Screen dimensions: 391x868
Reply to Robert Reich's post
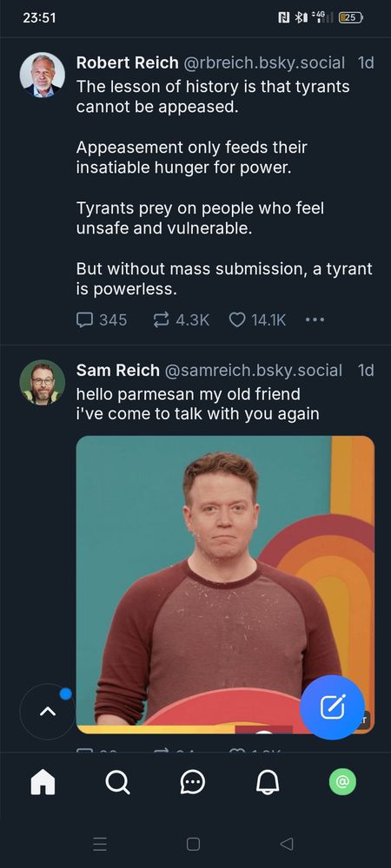coord(102,320)
